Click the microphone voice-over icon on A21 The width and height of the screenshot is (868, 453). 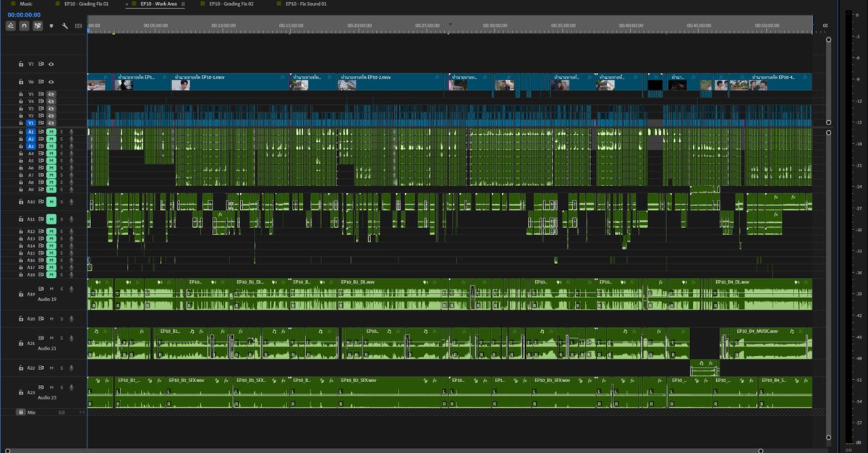tap(72, 338)
